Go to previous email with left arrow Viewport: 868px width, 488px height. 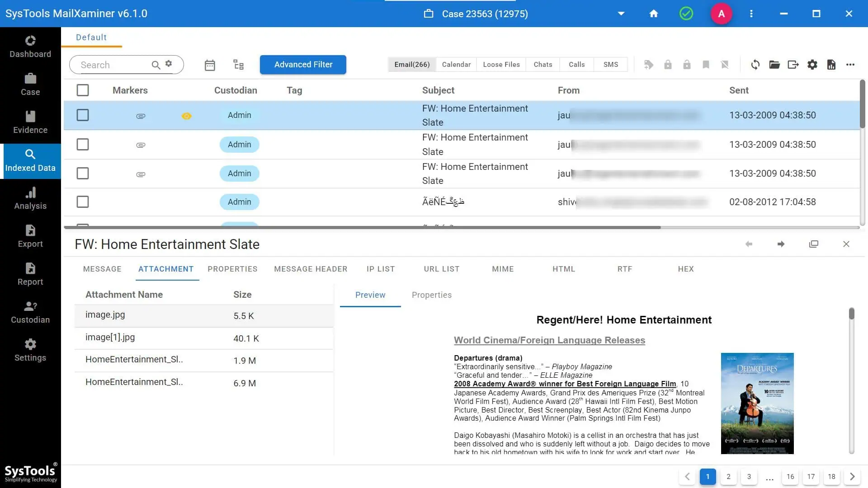[x=749, y=244]
